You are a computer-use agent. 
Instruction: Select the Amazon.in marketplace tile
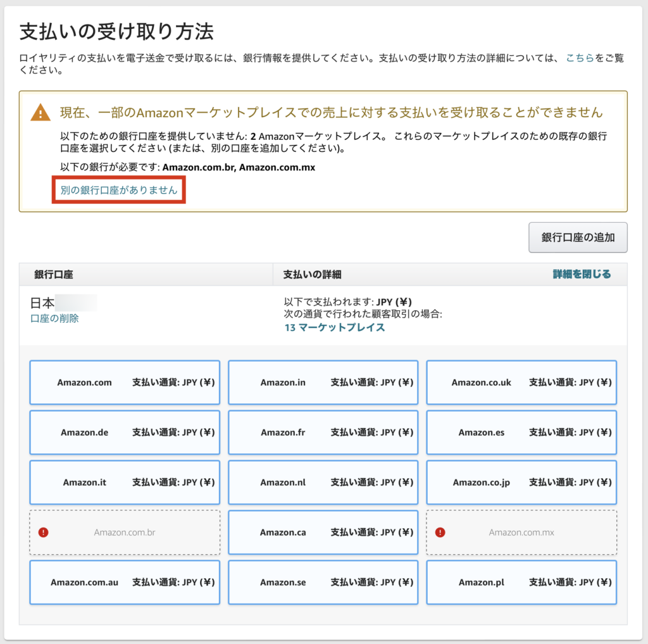pyautogui.click(x=323, y=382)
